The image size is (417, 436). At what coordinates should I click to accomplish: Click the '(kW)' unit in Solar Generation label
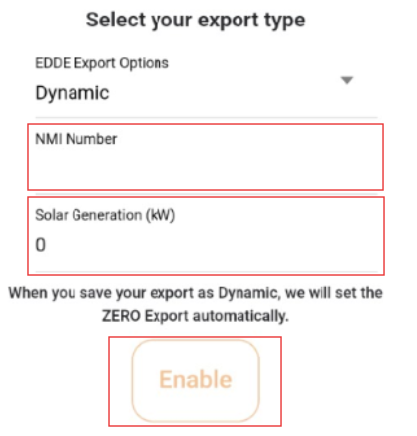click(x=160, y=215)
